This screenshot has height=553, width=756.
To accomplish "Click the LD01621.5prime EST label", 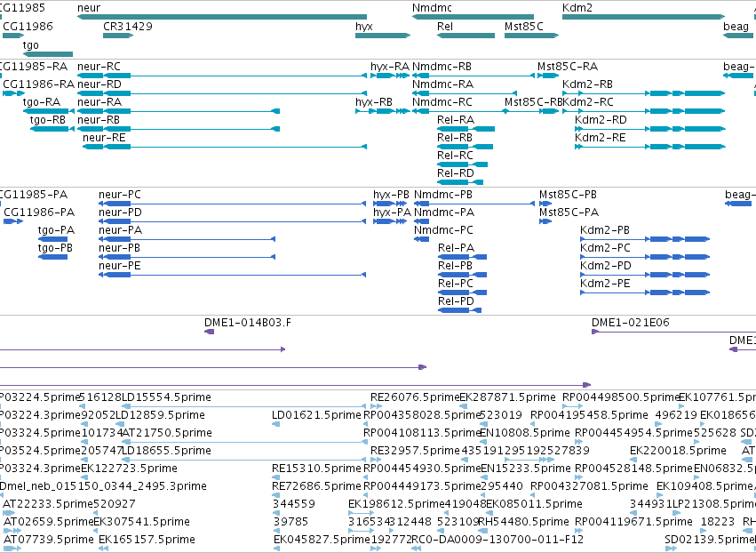I will click(x=316, y=415).
